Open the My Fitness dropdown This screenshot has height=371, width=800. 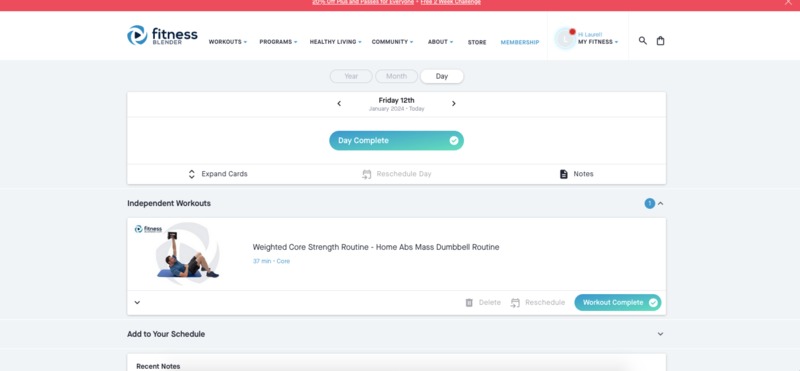pos(598,42)
